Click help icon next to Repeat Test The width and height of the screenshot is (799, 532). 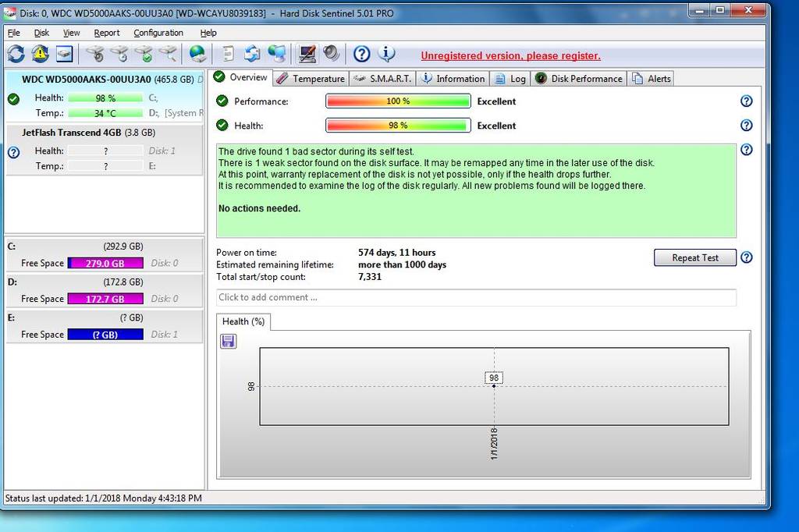coord(746,257)
